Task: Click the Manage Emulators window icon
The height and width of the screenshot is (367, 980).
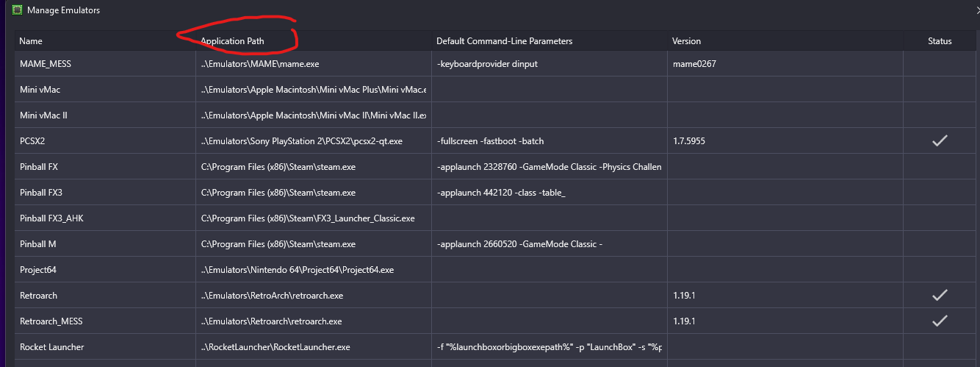Action: pyautogui.click(x=17, y=10)
